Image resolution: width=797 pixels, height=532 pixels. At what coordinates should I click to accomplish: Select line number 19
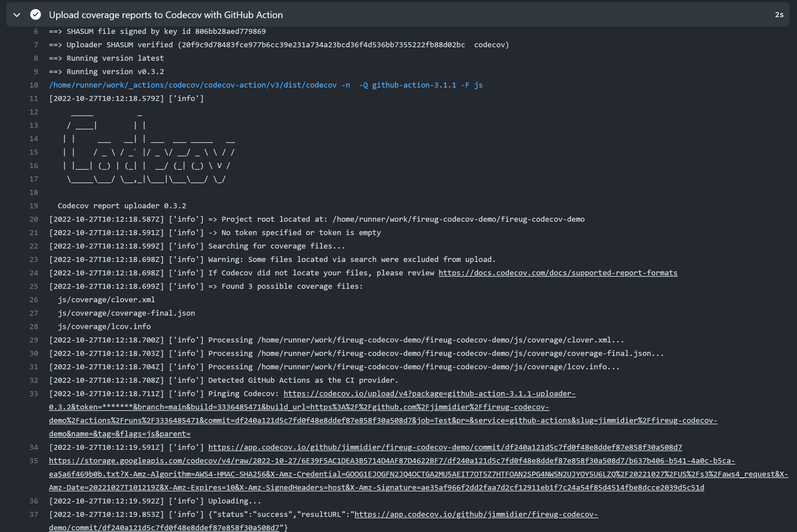point(33,206)
